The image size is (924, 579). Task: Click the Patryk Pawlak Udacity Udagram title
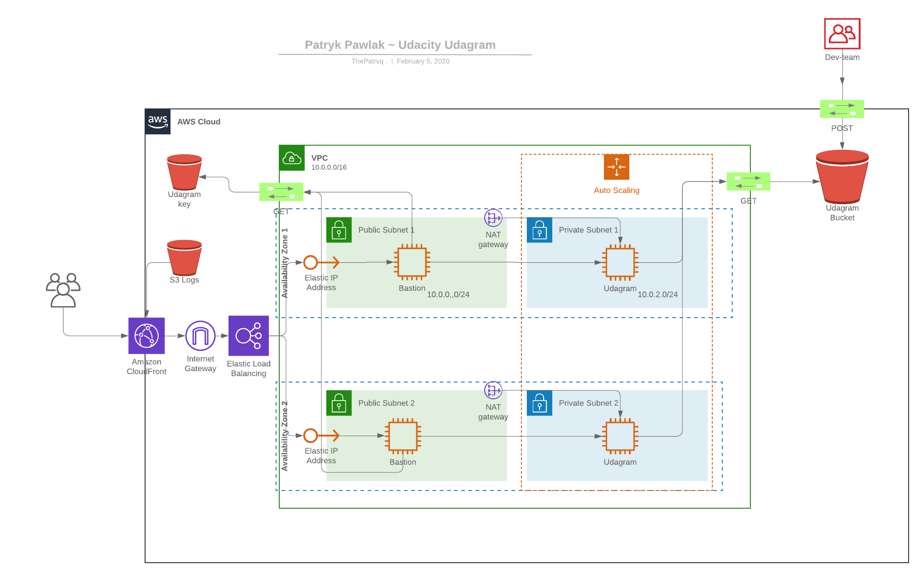click(400, 45)
